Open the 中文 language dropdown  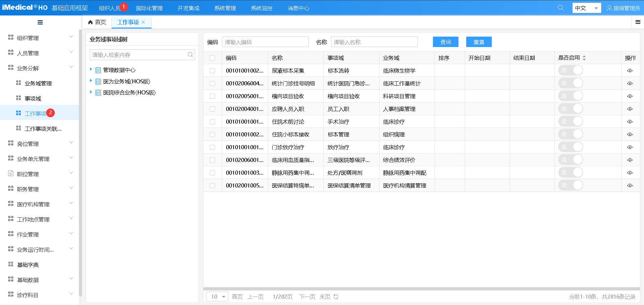point(586,7)
